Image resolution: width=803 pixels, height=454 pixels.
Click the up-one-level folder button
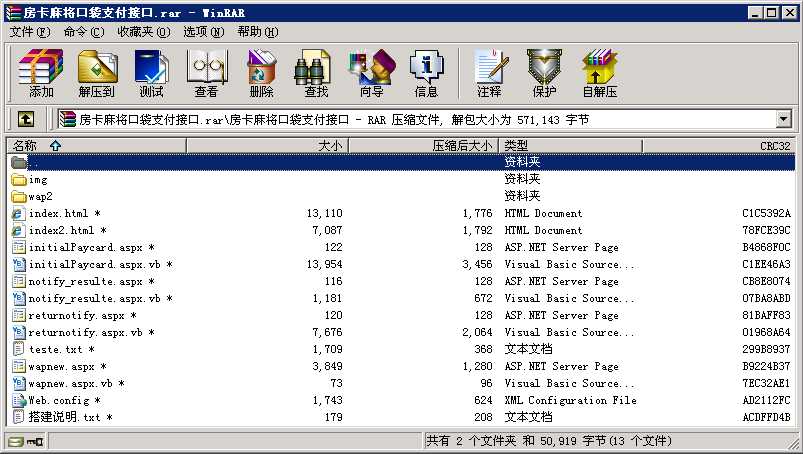pos(26,119)
